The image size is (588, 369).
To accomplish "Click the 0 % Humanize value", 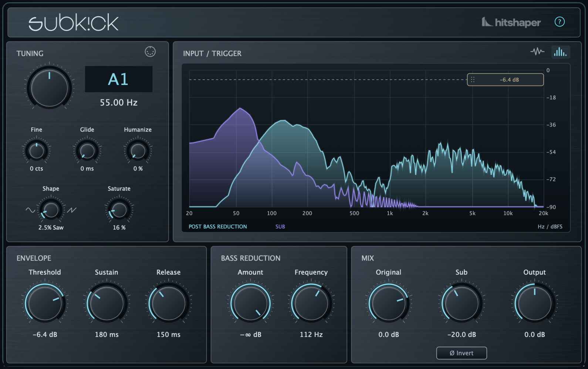I will (138, 168).
